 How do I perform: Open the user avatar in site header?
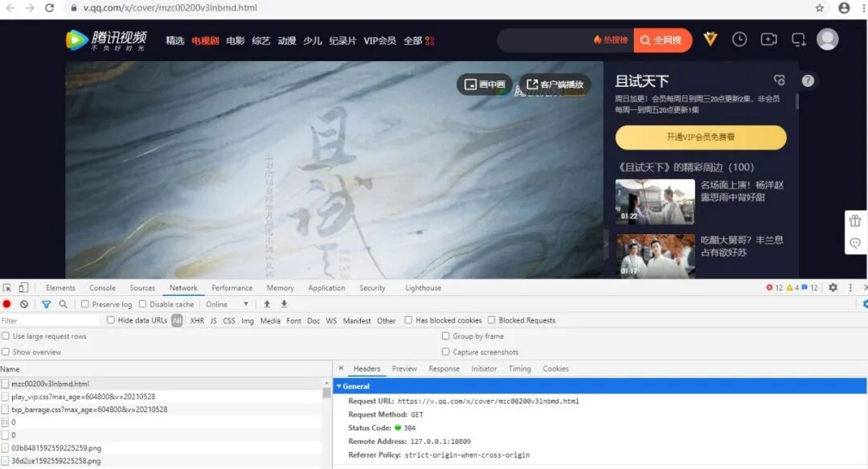[827, 39]
